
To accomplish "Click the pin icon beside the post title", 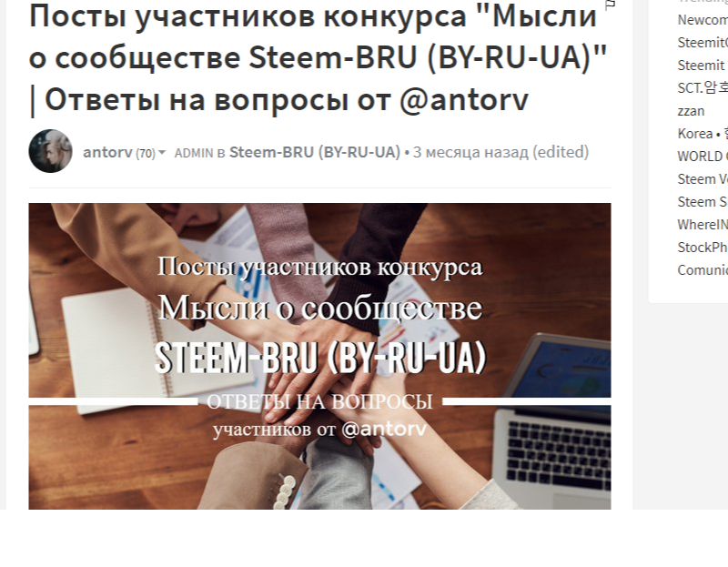I will (x=610, y=5).
